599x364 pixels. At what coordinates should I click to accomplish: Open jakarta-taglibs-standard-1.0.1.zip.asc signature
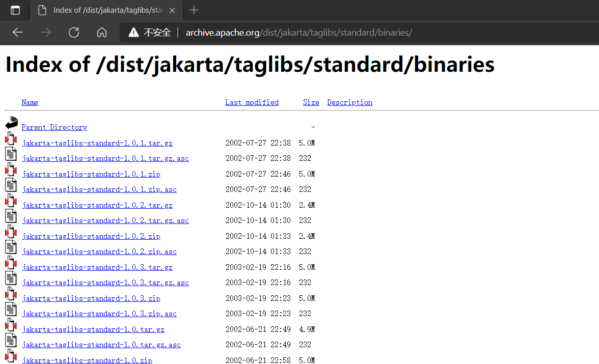pyautogui.click(x=99, y=189)
